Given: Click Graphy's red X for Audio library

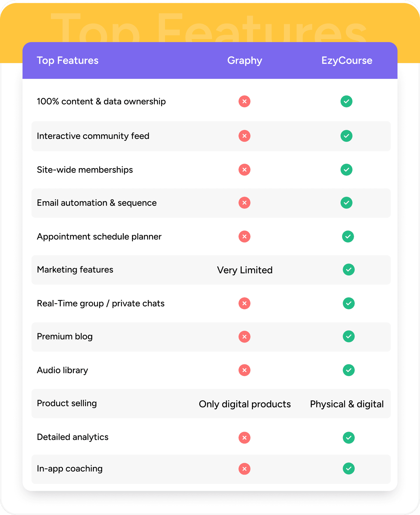Looking at the screenshot, I should [x=244, y=370].
